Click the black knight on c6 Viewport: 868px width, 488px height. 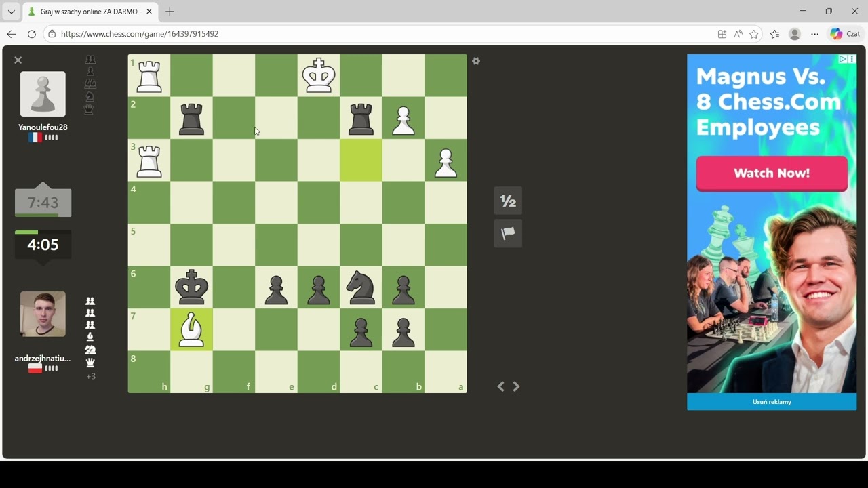[x=361, y=287]
